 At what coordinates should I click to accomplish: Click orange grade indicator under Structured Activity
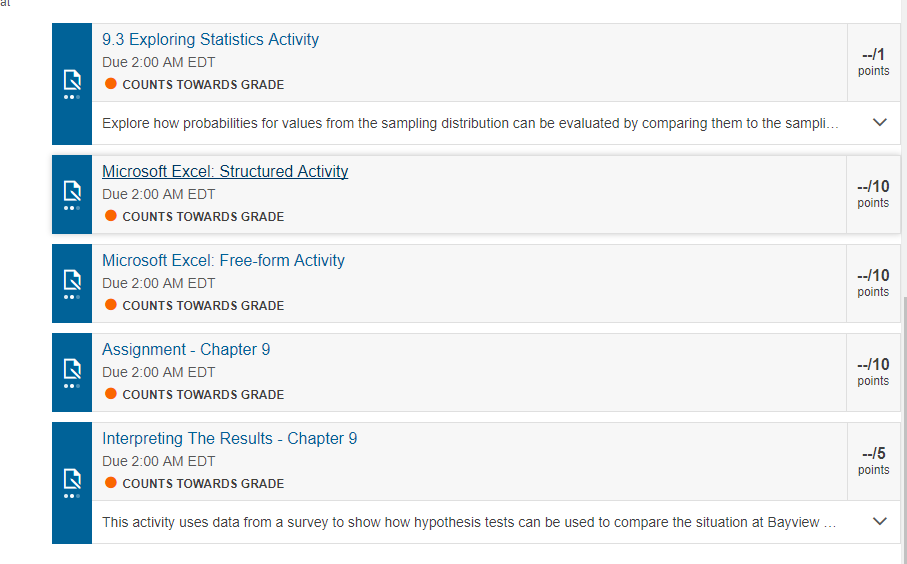[x=110, y=216]
